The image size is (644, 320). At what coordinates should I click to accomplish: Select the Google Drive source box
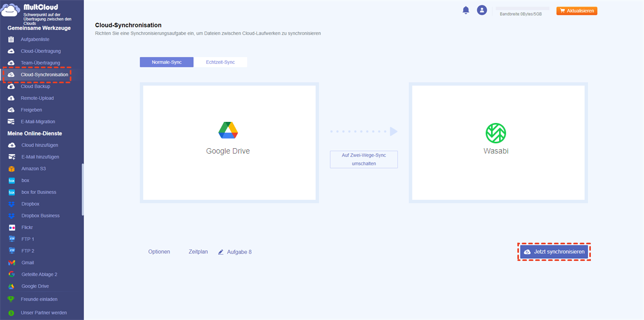[x=229, y=142]
